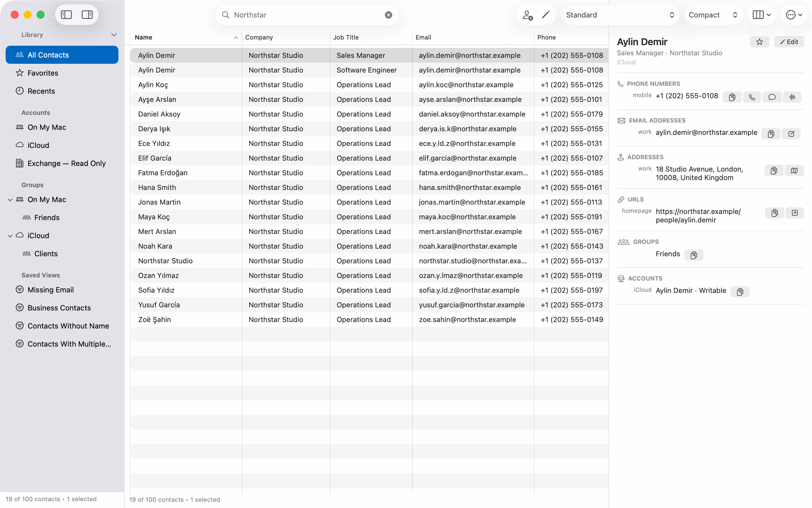Copy the work street address
Screen dimensions: 812x508
774,171
